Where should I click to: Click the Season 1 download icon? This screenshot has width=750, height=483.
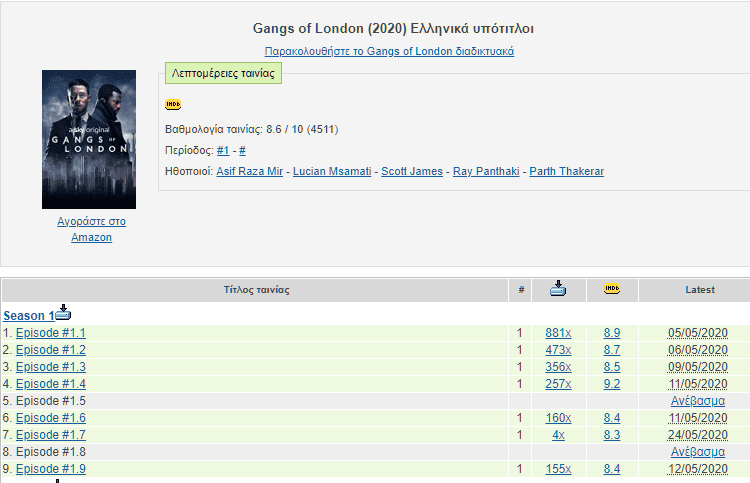(x=63, y=312)
